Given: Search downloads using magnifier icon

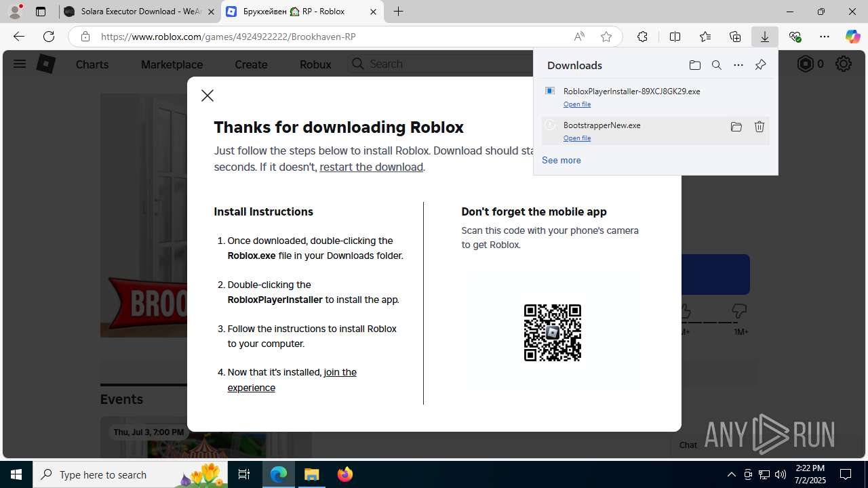Looking at the screenshot, I should [x=716, y=65].
